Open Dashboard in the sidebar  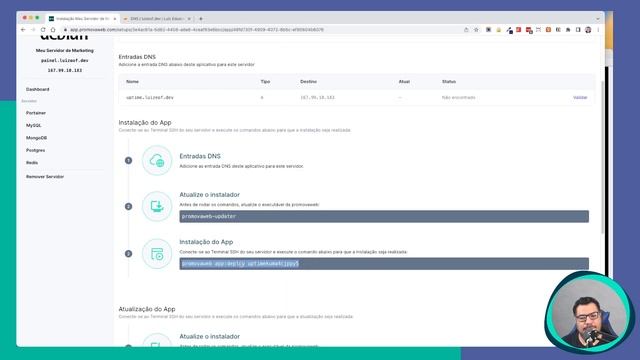click(x=38, y=89)
